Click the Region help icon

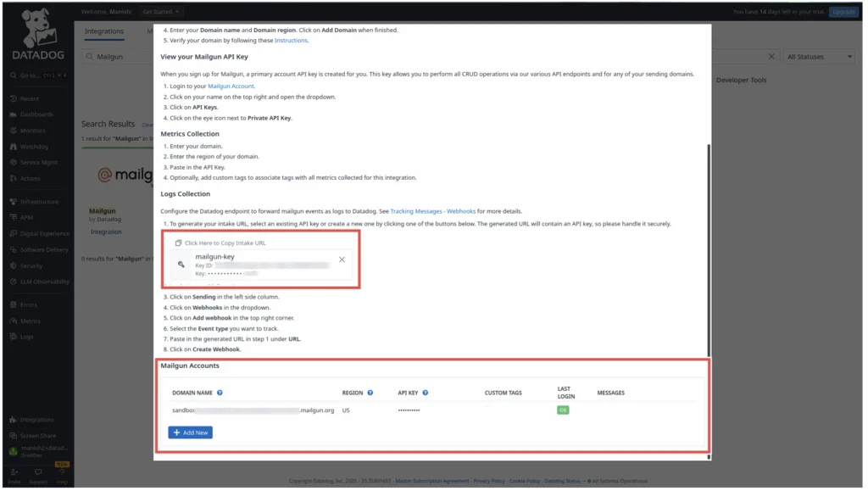tap(370, 393)
